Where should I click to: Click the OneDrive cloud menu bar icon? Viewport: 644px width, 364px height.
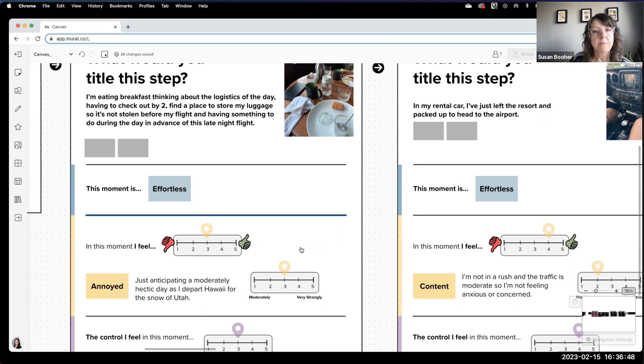tap(468, 6)
